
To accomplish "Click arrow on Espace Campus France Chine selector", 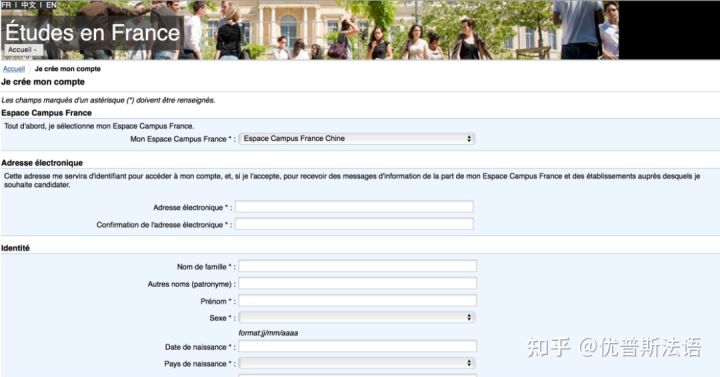I will point(469,139).
